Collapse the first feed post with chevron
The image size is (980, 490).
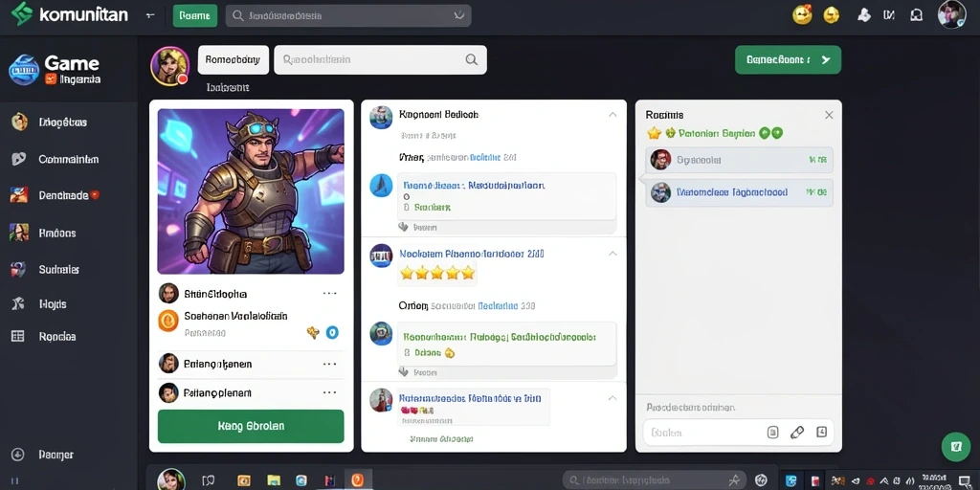tap(612, 115)
